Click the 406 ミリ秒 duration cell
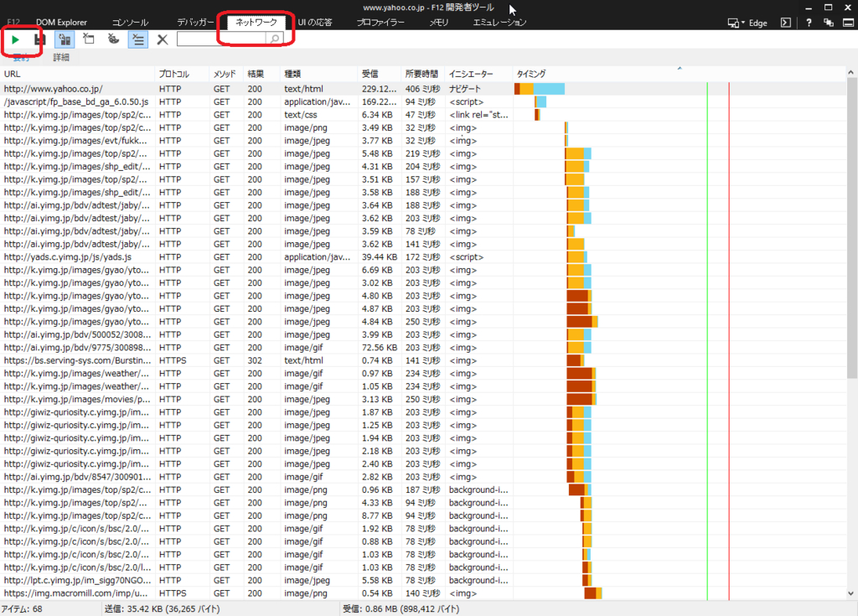Screen dimensions: 858x616 (x=422, y=89)
